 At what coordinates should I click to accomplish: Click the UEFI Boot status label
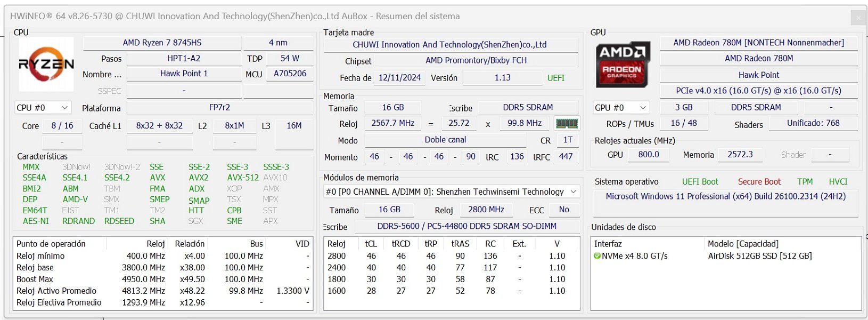click(x=700, y=182)
